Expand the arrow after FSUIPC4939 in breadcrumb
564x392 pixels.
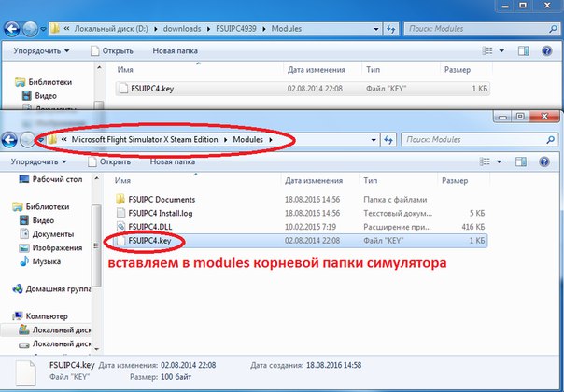coord(264,29)
